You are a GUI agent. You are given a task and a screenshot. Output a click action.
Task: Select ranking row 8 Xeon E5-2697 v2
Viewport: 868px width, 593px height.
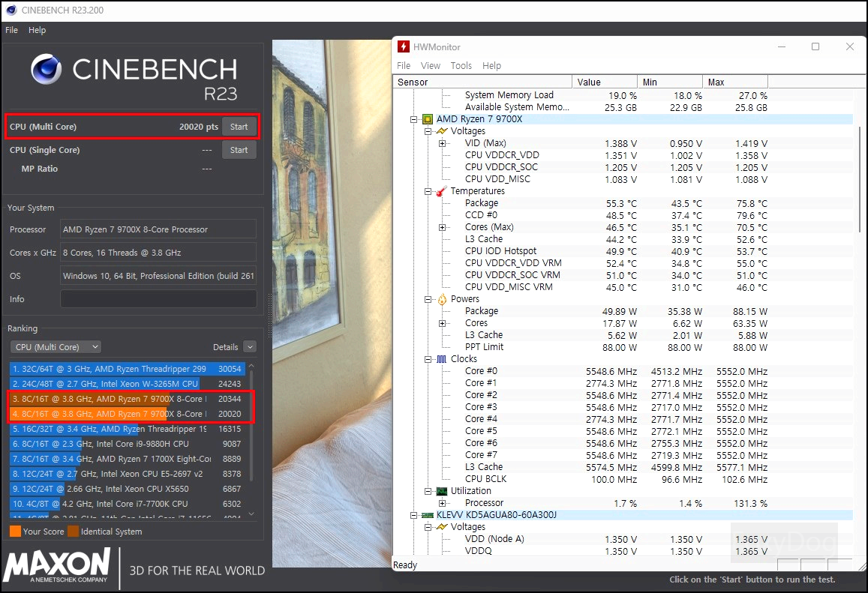tap(127, 474)
